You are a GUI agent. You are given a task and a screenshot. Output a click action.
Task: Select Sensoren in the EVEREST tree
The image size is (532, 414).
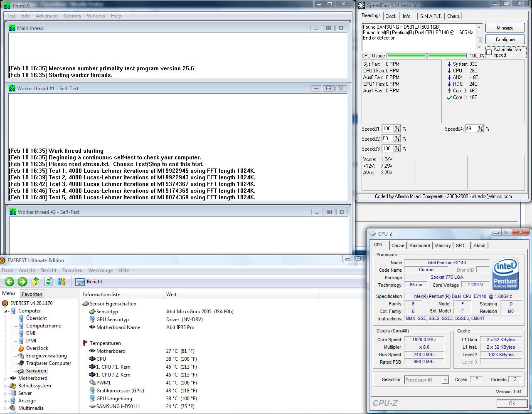click(x=36, y=371)
